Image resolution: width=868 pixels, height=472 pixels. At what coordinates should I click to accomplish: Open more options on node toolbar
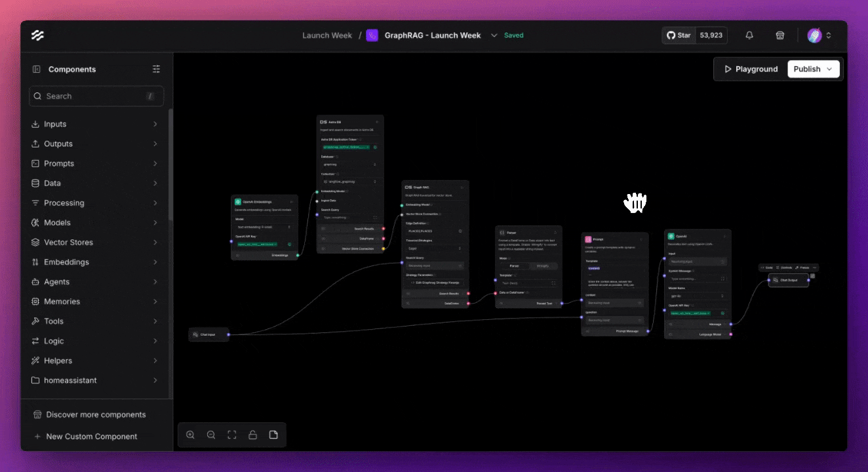tap(815, 267)
